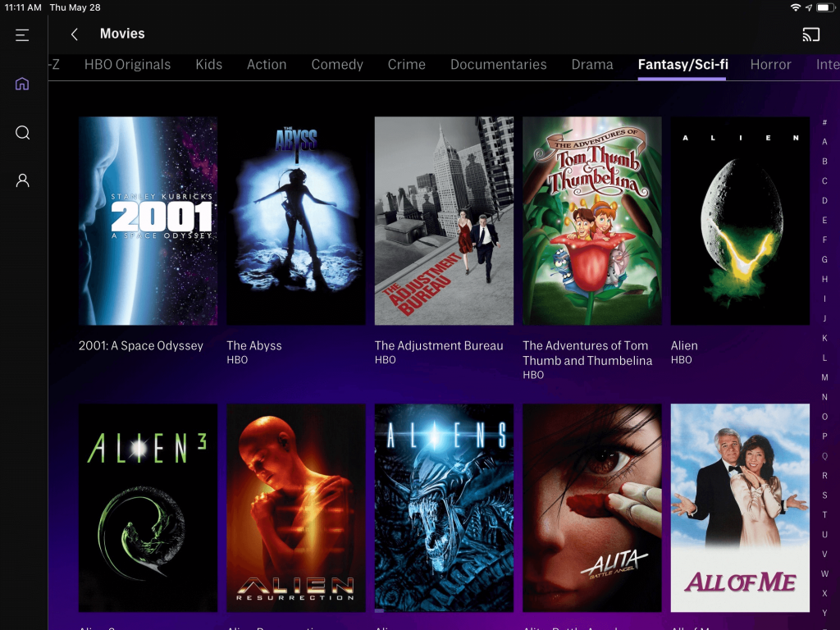840x630 pixels.
Task: Jump to letter B in index
Action: (x=824, y=162)
